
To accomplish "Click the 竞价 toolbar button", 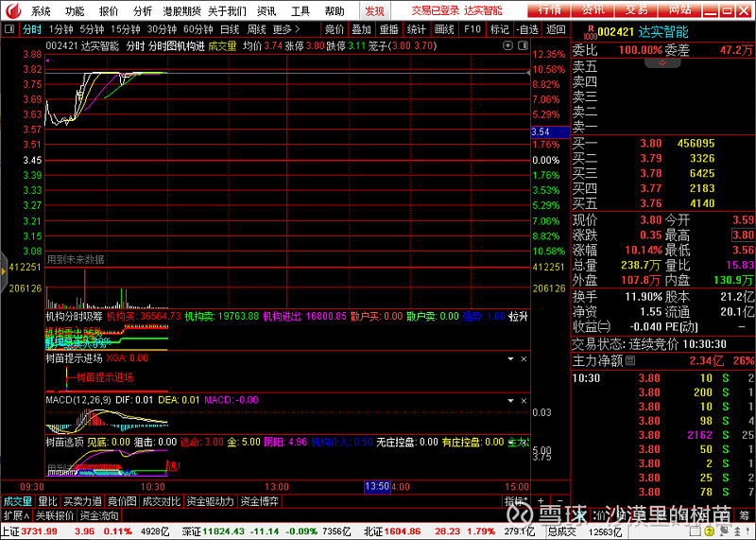I will [335, 29].
